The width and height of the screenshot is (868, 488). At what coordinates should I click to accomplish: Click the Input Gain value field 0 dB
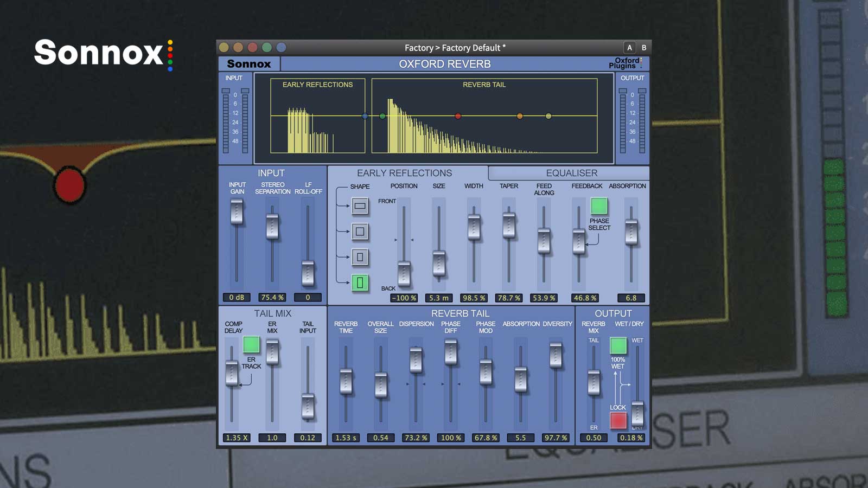pos(237,297)
